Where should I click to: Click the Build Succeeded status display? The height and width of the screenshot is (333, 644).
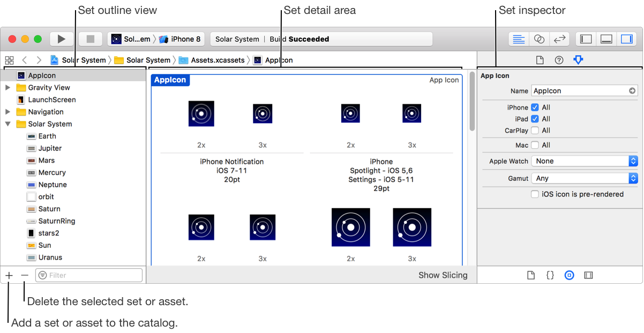pyautogui.click(x=321, y=39)
